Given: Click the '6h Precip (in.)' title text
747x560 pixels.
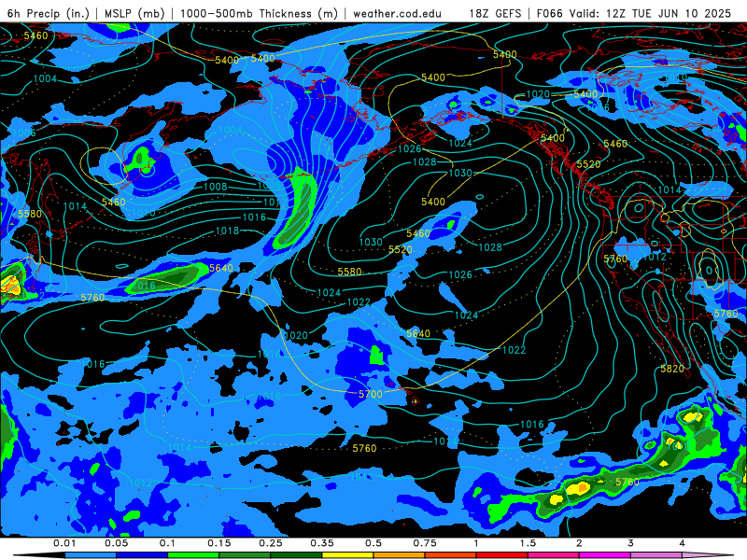Looking at the screenshot, I should coord(49,13).
